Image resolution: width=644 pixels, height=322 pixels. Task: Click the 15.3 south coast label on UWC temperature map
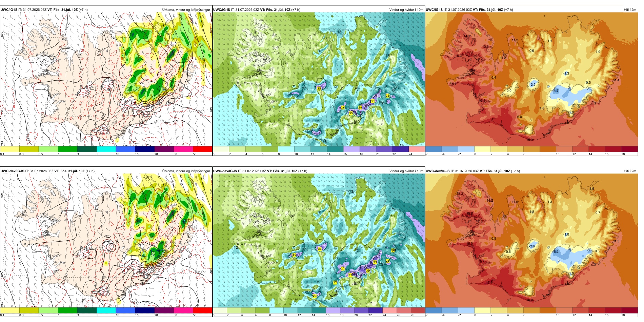(x=530, y=140)
